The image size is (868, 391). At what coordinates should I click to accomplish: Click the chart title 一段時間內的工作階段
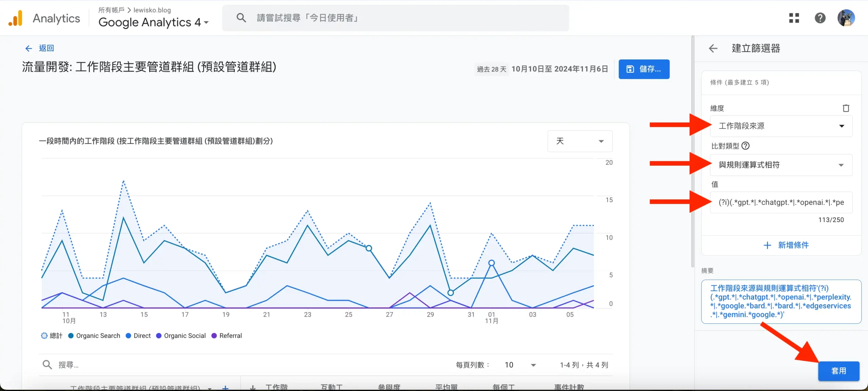coord(156,141)
